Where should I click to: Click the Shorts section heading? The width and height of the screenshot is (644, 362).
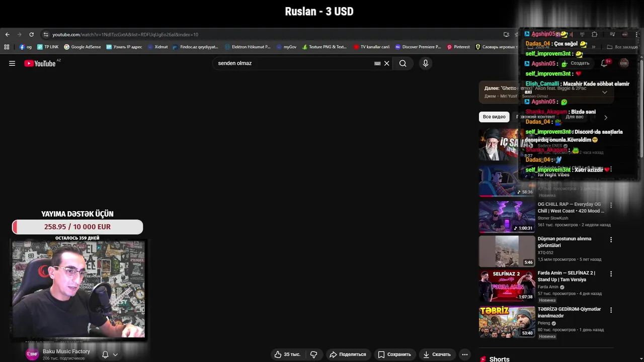pyautogui.click(x=499, y=359)
